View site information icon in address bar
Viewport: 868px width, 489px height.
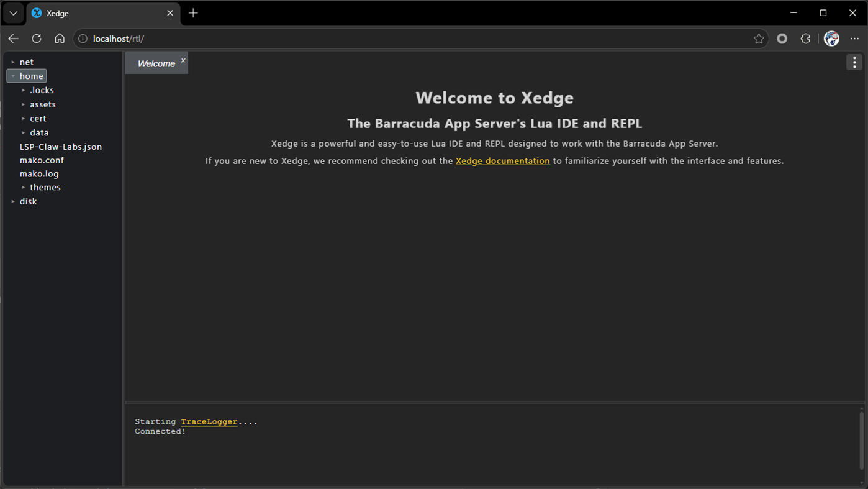pyautogui.click(x=83, y=39)
